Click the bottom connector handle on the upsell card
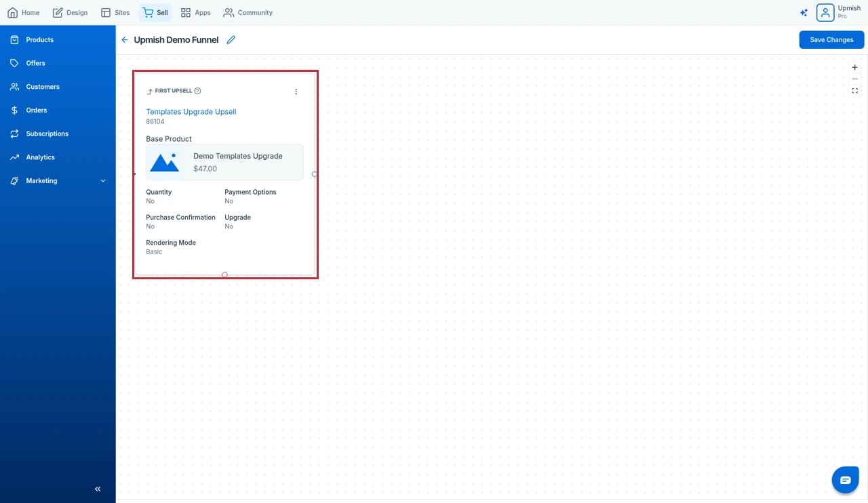Screen dimensions: 868x503 224,275
